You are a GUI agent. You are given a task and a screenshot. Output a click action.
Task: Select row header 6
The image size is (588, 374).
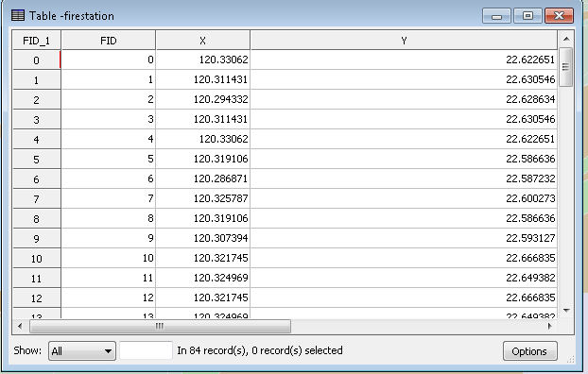36,179
